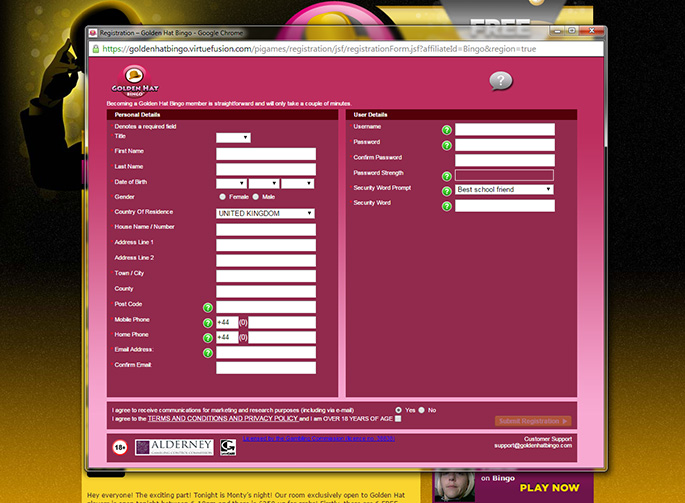Open the Password Strength help icon
This screenshot has width=685, height=503.
point(446,176)
